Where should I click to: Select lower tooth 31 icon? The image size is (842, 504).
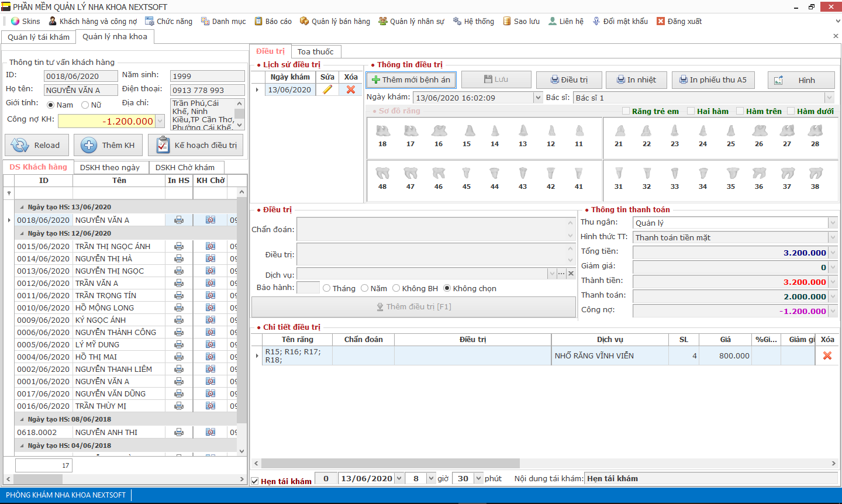[x=619, y=173]
